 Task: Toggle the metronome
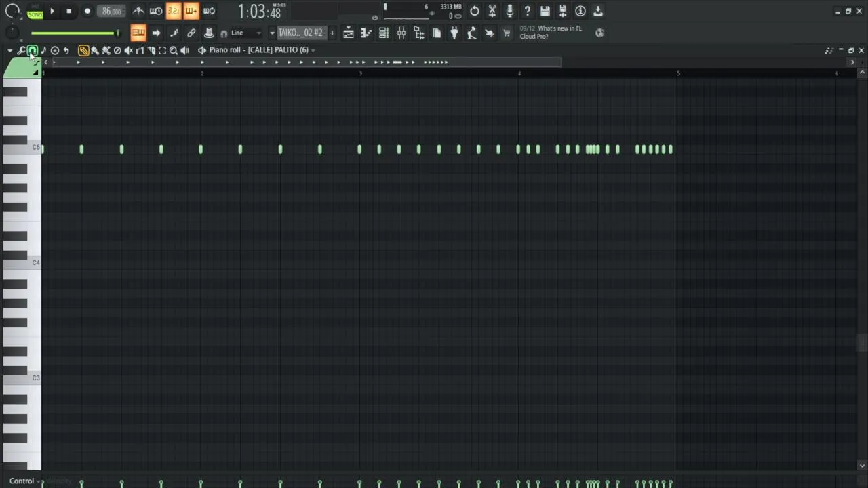[x=138, y=11]
